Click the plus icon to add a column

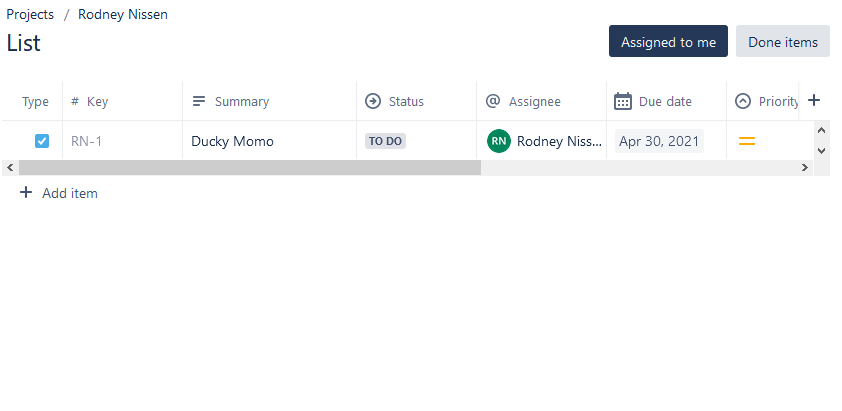[814, 100]
